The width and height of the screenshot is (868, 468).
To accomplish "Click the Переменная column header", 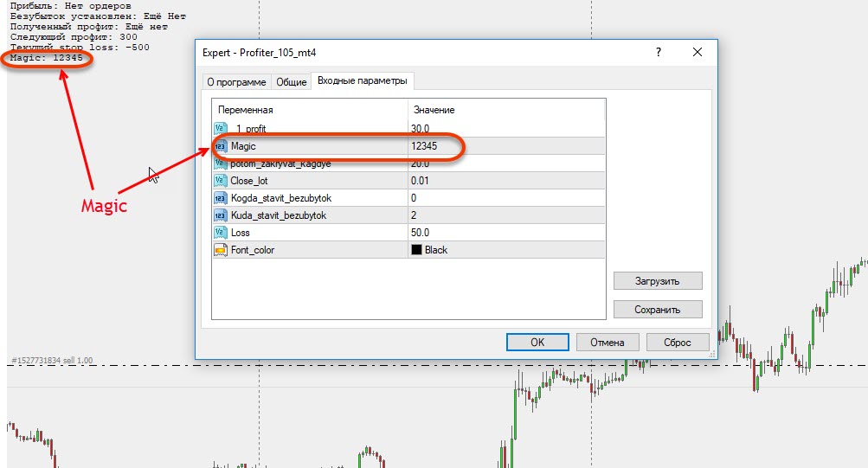I will point(245,110).
